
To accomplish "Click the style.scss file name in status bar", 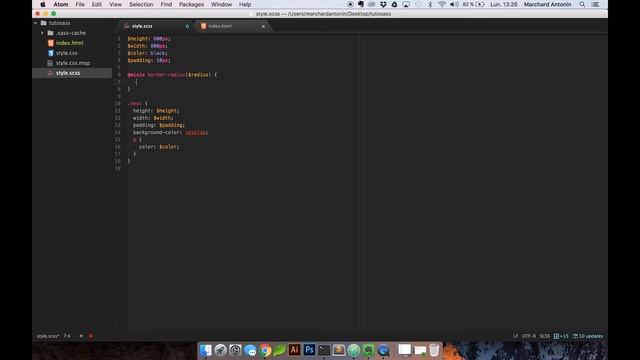I will click(x=48, y=336).
